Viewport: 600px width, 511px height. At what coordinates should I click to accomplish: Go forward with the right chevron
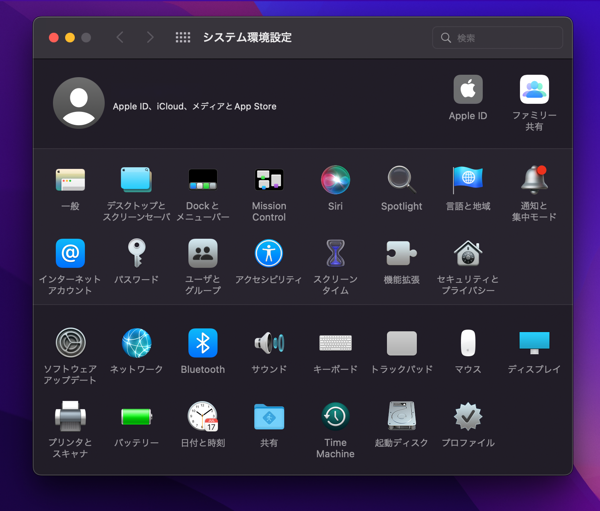pos(150,37)
